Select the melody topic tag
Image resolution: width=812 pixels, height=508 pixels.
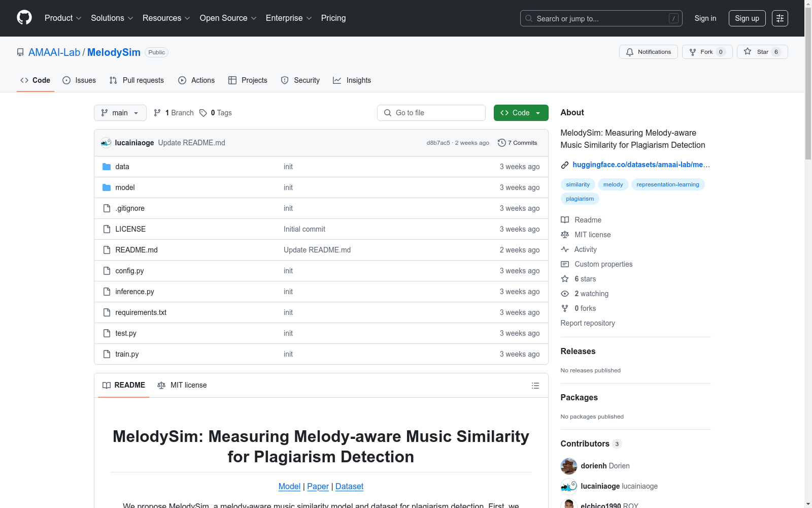point(613,184)
